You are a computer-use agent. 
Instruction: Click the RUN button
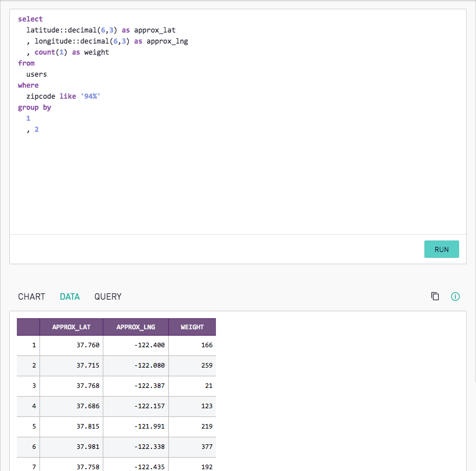(441, 249)
